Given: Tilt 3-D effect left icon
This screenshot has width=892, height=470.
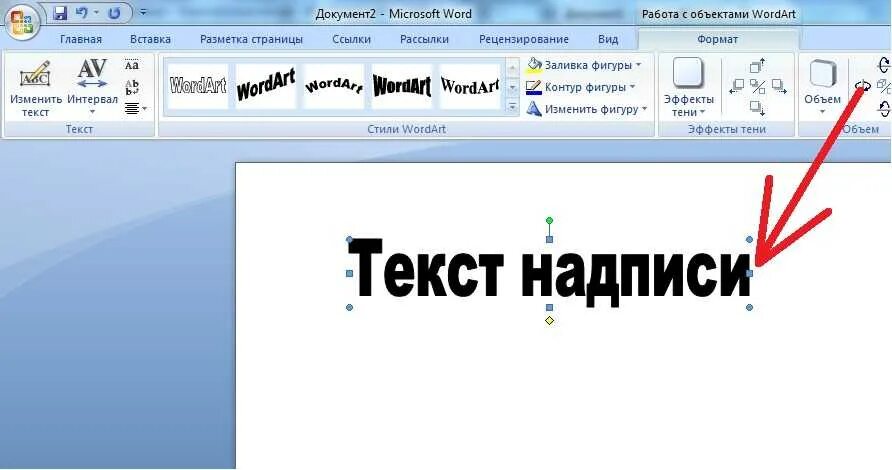Looking at the screenshot, I should tap(863, 86).
